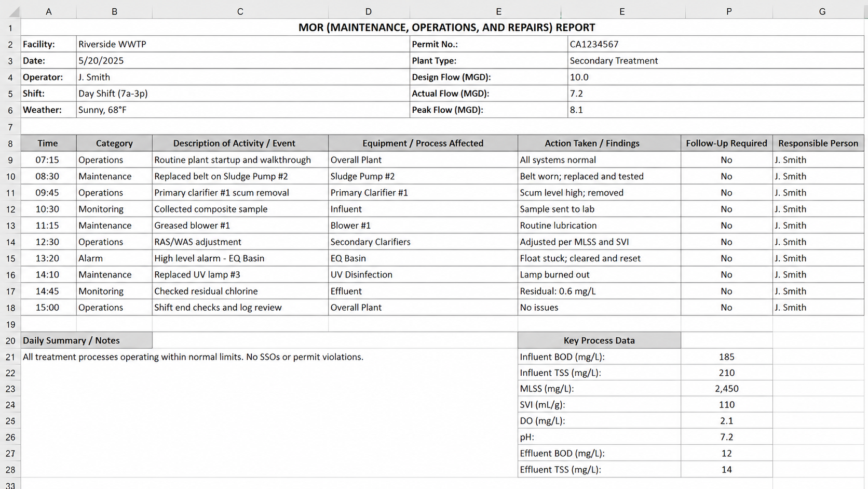Select row 1 header
This screenshot has width=868, height=489.
[10, 28]
